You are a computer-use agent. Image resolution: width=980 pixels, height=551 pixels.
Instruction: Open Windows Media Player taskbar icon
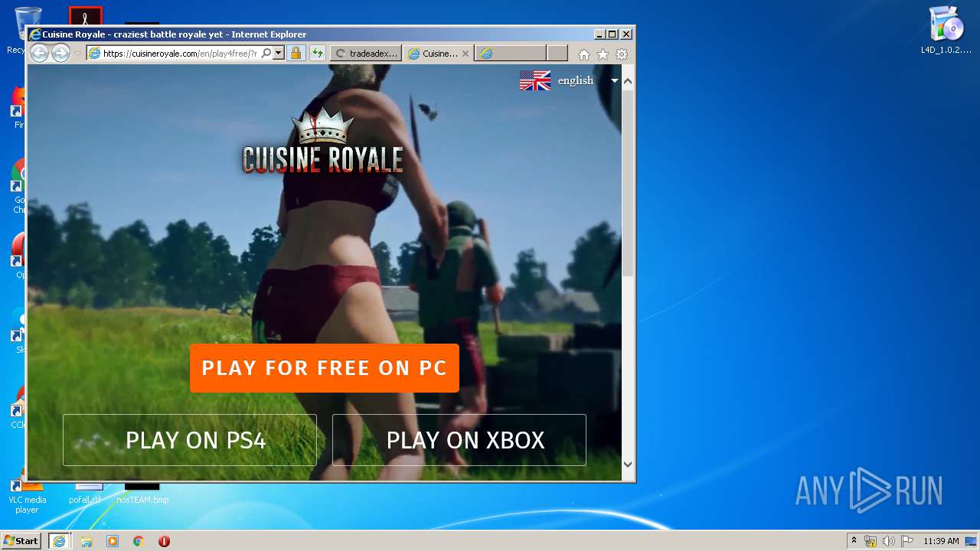click(x=113, y=541)
